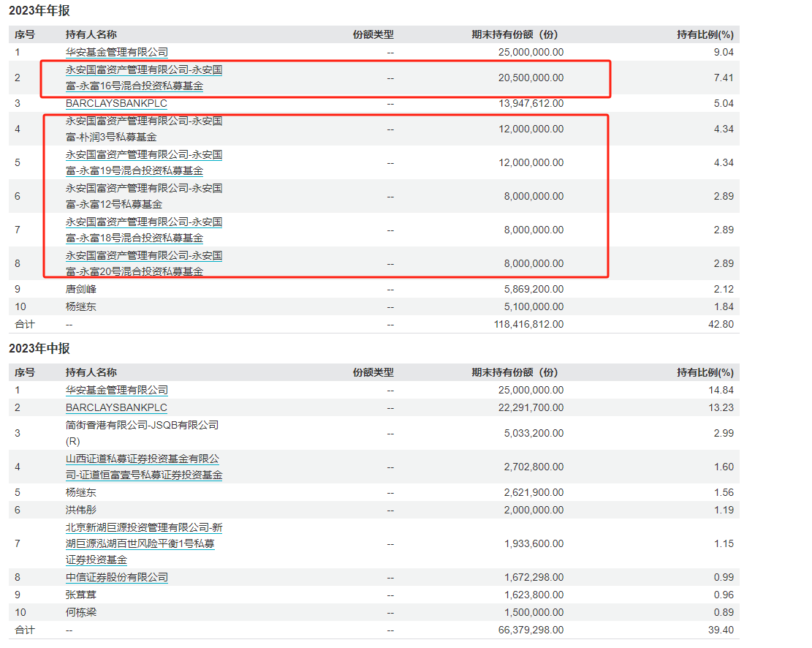Select share value 5,869,200.00
Viewport: 812px width, 648px height.
tap(534, 290)
